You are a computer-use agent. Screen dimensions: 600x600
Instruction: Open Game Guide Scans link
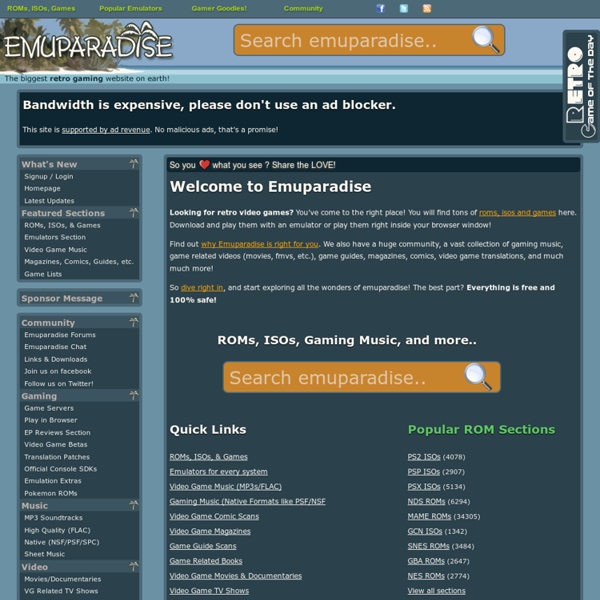click(203, 546)
